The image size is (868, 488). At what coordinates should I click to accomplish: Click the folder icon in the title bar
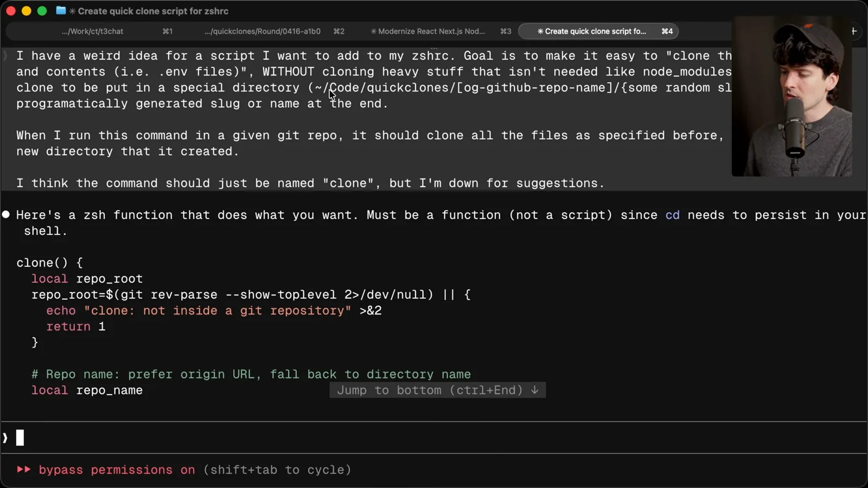[x=61, y=11]
